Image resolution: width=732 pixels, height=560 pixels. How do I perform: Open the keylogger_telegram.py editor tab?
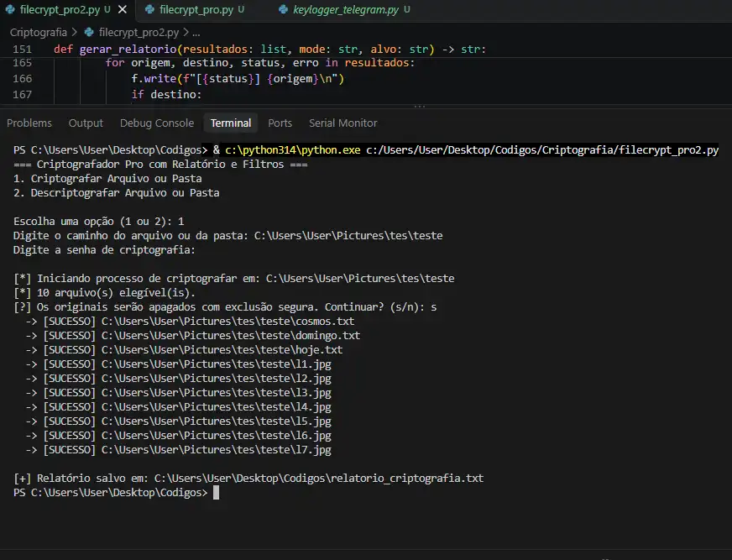tap(346, 9)
